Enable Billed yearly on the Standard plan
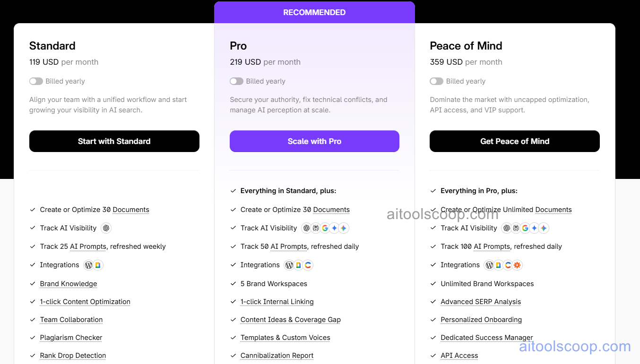The height and width of the screenshot is (364, 640). tap(36, 81)
